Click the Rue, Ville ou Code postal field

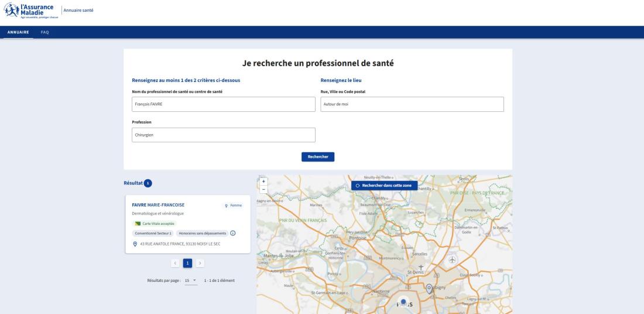412,104
